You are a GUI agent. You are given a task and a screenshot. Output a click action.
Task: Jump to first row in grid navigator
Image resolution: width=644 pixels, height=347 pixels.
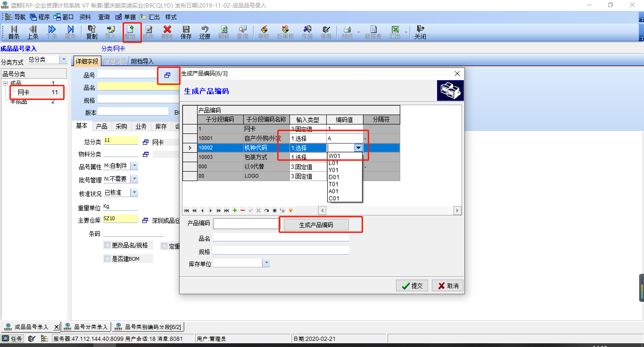pos(187,210)
